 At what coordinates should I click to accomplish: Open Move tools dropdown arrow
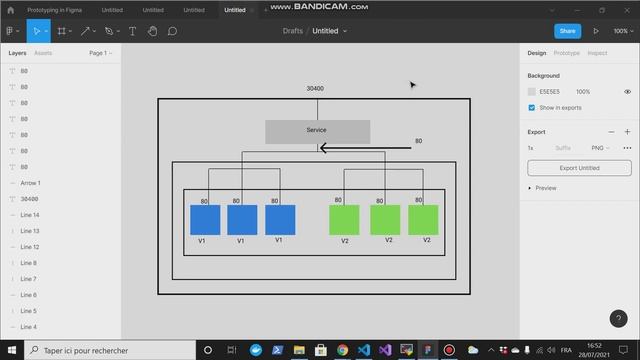click(46, 31)
